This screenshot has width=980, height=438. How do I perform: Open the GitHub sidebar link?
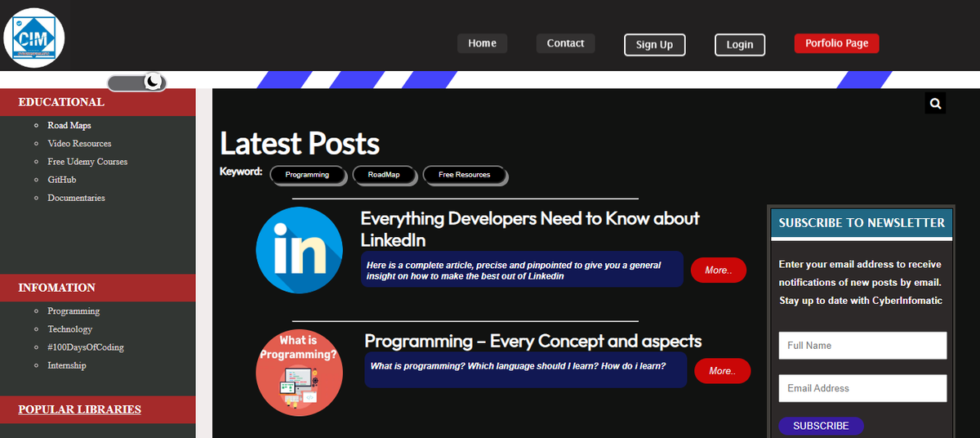click(x=62, y=180)
